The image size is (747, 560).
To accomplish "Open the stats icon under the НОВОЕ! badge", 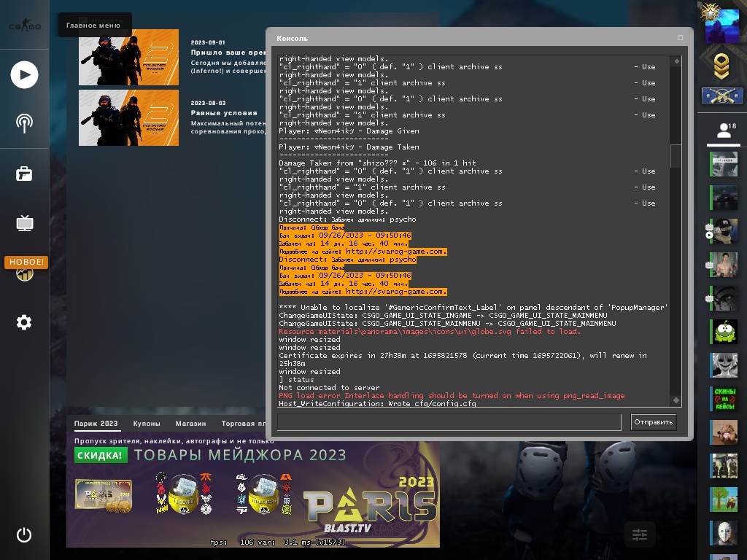I will tap(24, 274).
